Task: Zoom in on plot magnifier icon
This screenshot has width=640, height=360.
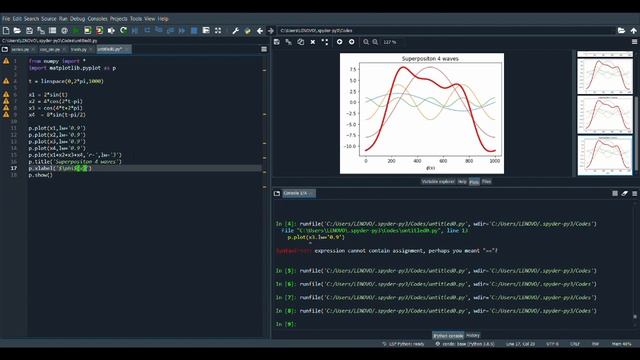Action: tap(375, 42)
